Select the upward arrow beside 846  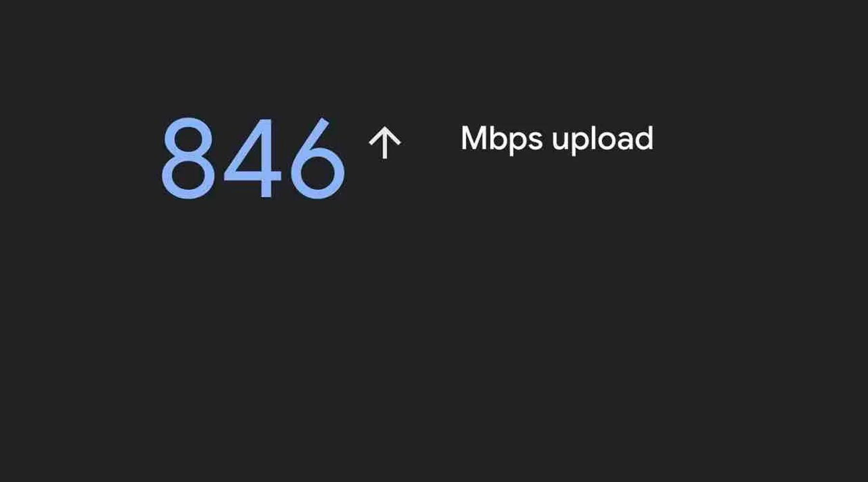pyautogui.click(x=385, y=143)
